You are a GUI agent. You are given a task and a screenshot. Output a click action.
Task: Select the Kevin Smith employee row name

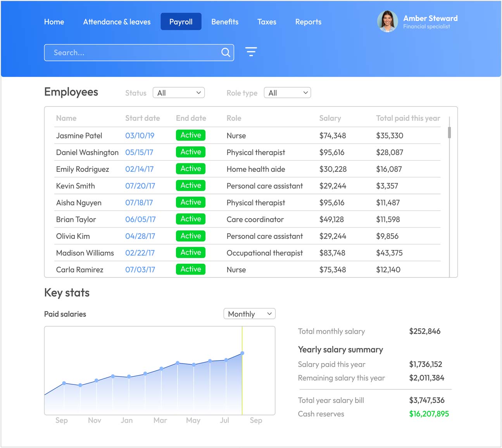tap(76, 186)
